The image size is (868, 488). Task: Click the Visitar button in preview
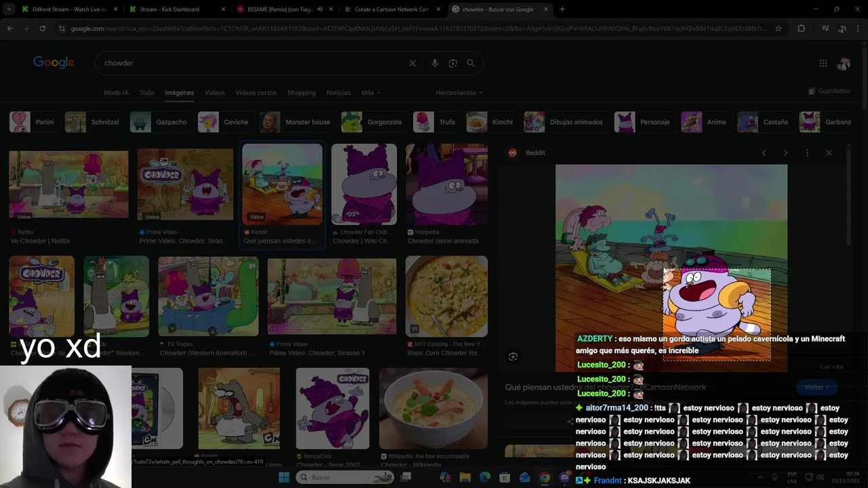(x=816, y=387)
